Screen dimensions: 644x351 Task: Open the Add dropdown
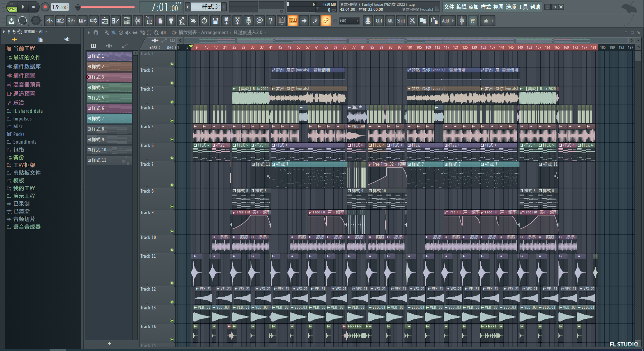[x=447, y=21]
